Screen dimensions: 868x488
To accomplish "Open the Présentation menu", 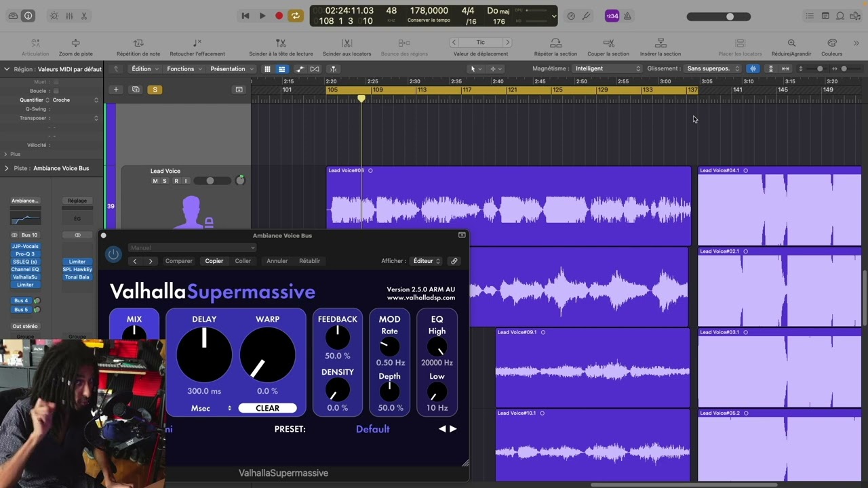I will [x=231, y=68].
